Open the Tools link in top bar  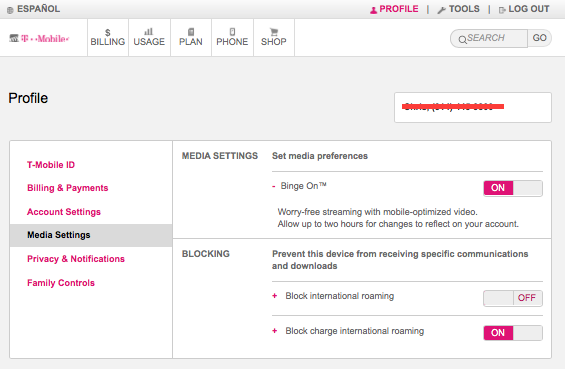click(464, 9)
